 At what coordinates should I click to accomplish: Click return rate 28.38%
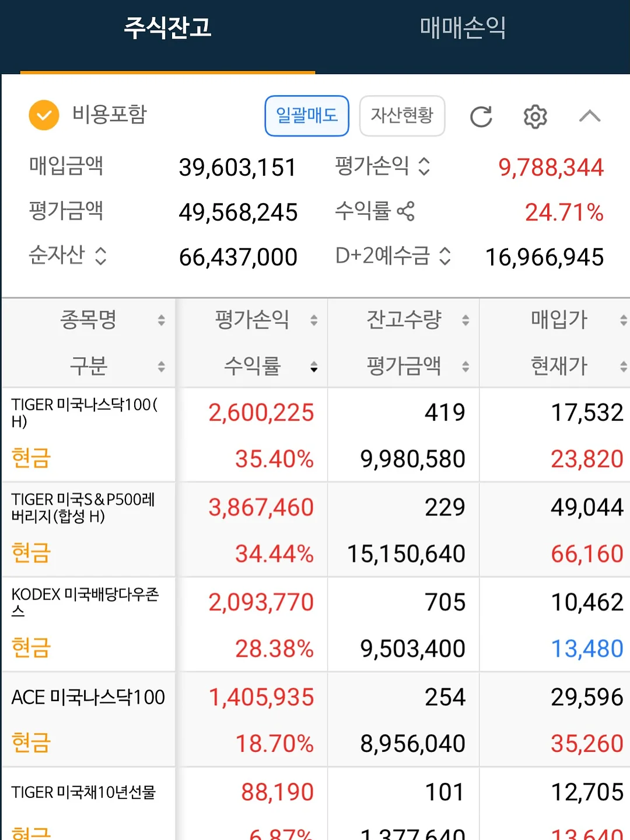click(x=274, y=649)
